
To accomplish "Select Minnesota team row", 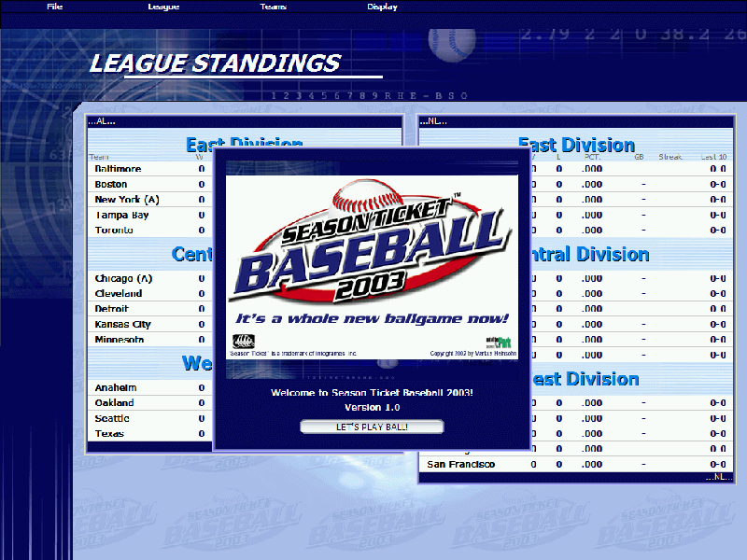I will point(150,340).
